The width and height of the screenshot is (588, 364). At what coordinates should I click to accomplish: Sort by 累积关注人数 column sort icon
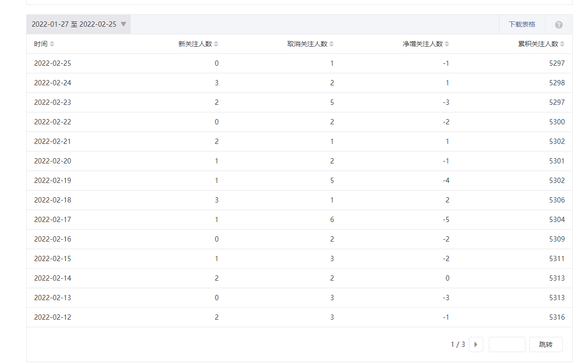(562, 44)
